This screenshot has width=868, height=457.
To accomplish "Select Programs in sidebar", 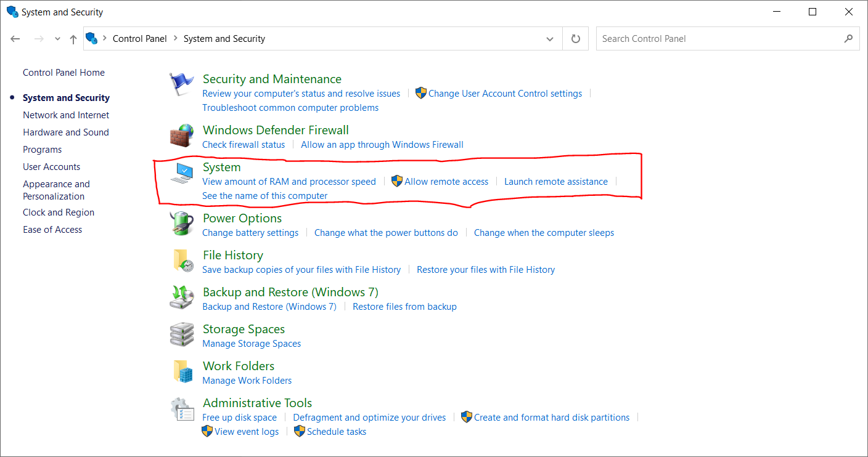I will (43, 150).
